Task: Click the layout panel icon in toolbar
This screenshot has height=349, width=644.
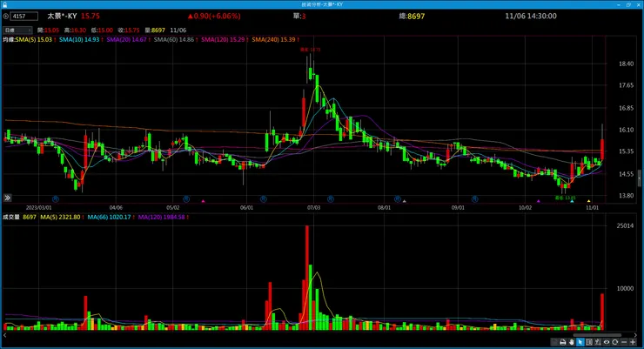Action: (x=589, y=342)
